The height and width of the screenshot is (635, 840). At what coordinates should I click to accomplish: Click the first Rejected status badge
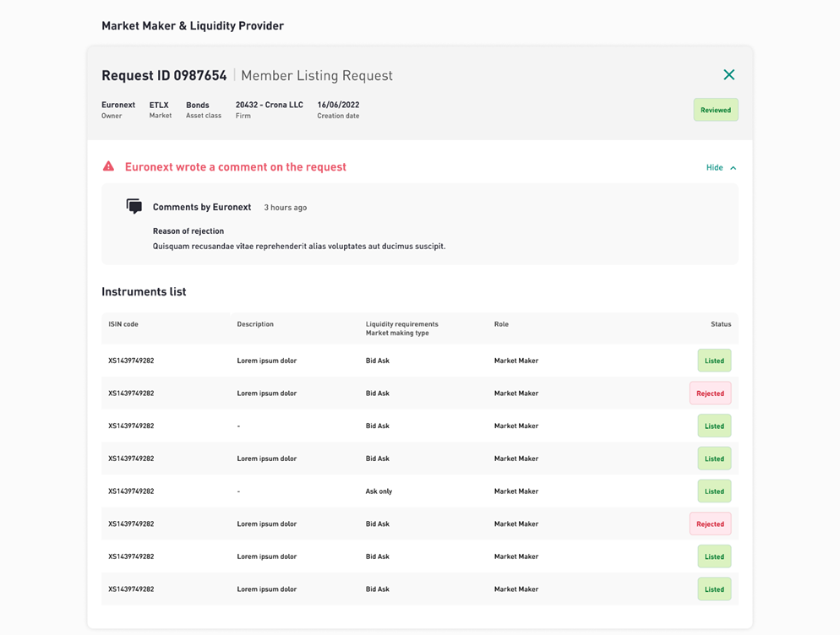click(x=710, y=393)
